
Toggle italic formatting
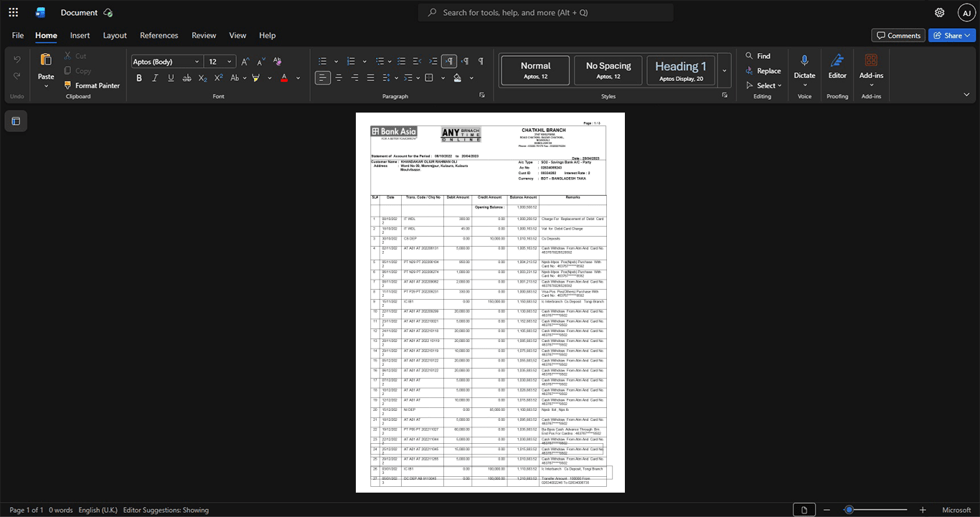pyautogui.click(x=155, y=77)
